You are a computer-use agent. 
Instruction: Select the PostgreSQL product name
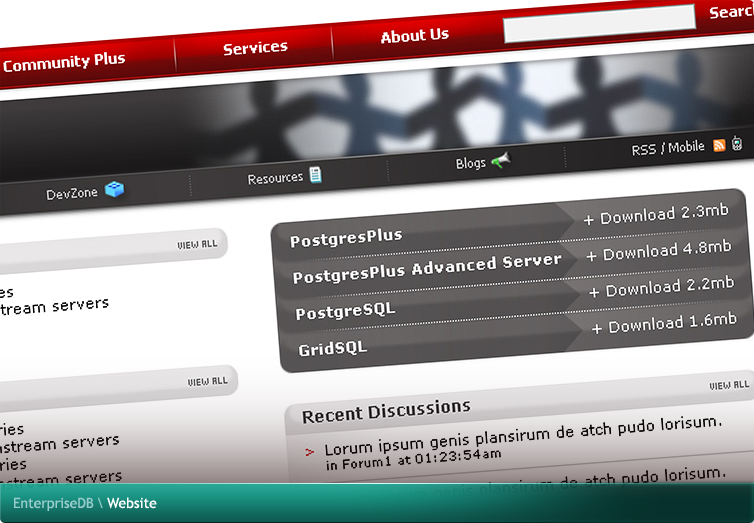345,311
